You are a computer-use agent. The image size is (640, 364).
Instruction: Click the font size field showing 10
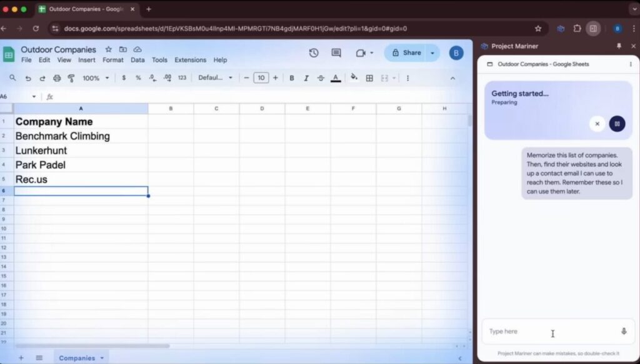pos(261,78)
